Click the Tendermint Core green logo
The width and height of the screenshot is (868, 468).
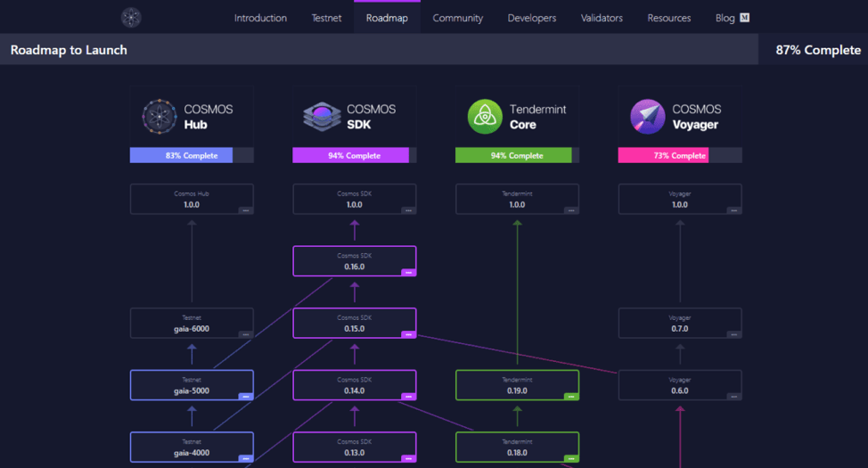point(485,116)
